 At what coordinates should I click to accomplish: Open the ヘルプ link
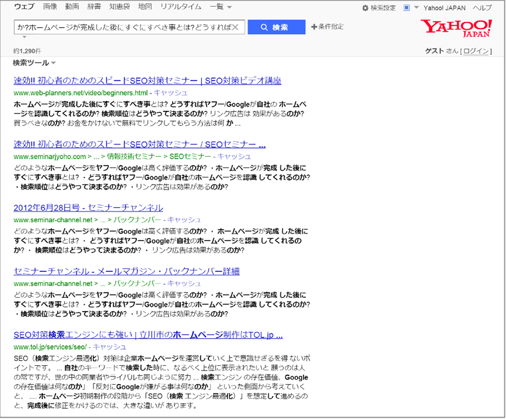(482, 8)
